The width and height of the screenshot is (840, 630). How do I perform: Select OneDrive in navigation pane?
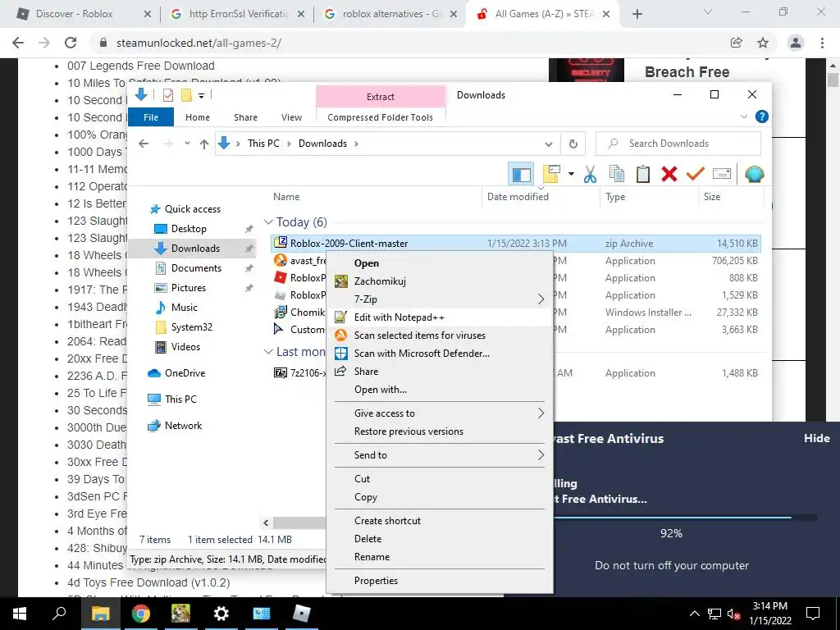185,373
